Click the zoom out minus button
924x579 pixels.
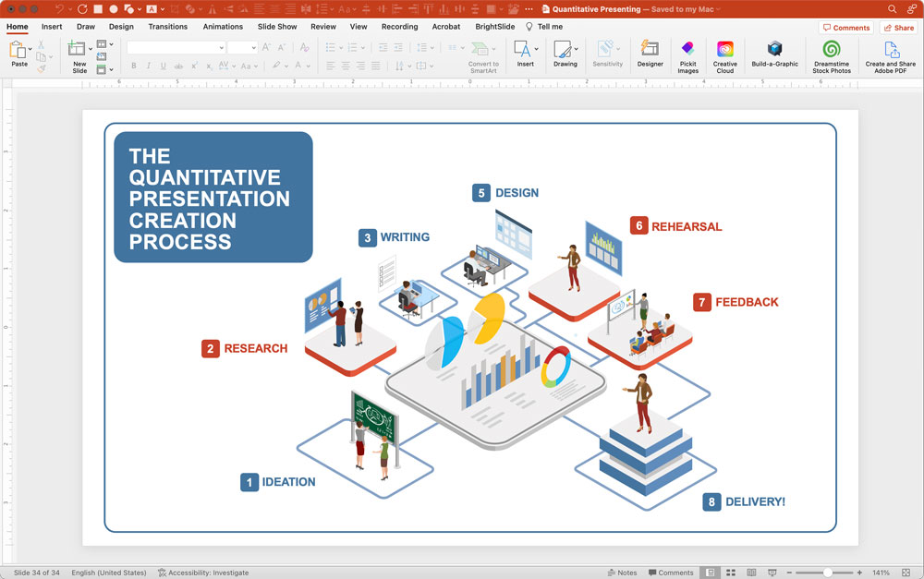(x=789, y=573)
